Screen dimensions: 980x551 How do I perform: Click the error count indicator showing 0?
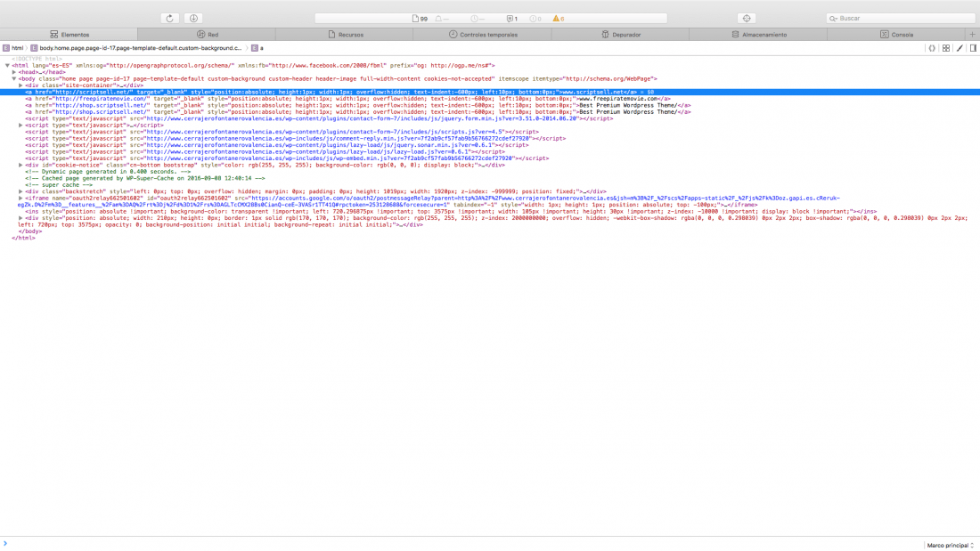pos(535,19)
